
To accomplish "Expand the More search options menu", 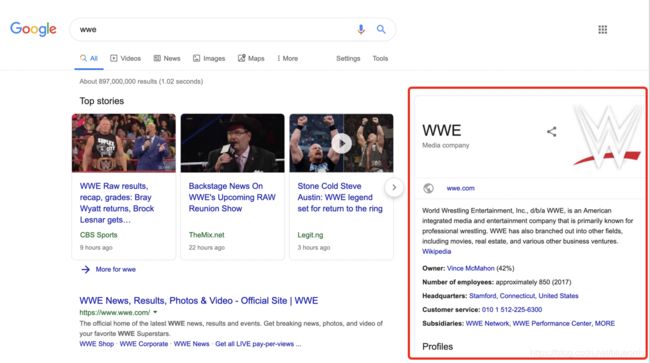I will point(288,58).
